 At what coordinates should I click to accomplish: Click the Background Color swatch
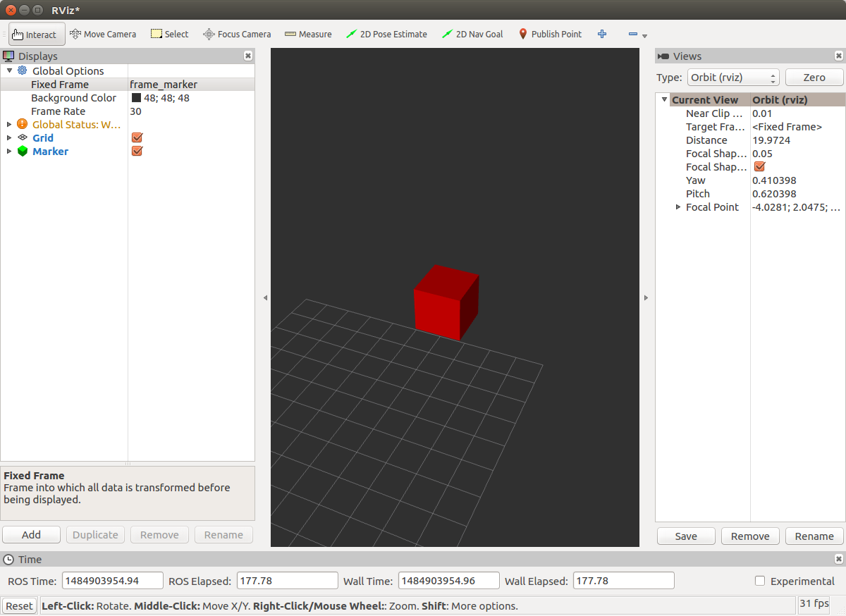[x=136, y=98]
